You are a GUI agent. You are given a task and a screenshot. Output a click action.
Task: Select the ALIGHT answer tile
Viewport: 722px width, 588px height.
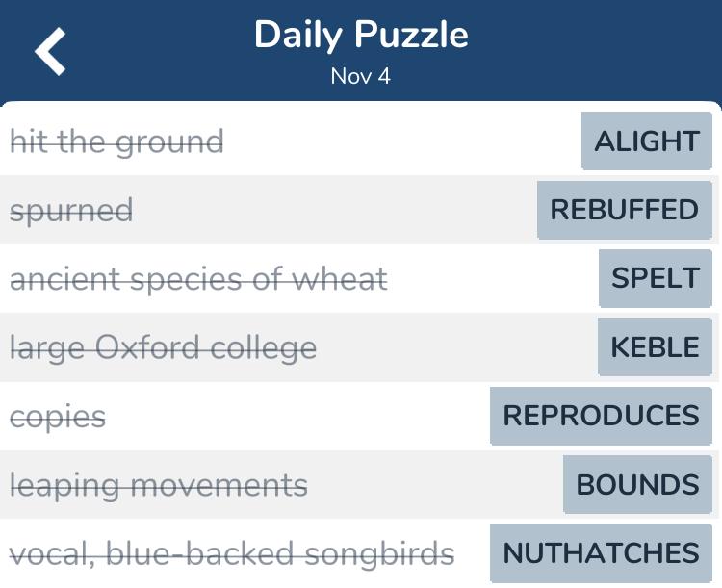click(647, 141)
